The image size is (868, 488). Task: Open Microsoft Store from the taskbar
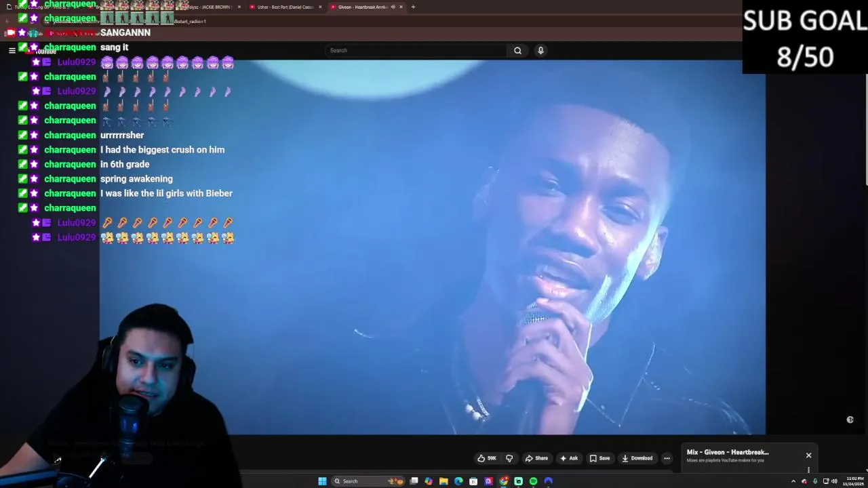pos(473,481)
